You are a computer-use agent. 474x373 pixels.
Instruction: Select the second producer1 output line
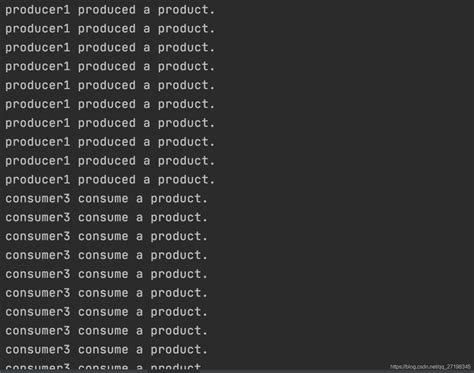110,29
